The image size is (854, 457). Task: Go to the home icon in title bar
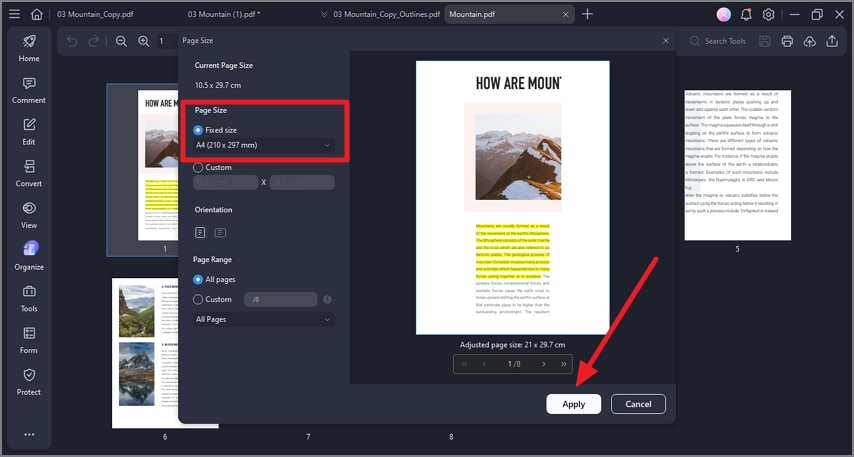pyautogui.click(x=36, y=14)
